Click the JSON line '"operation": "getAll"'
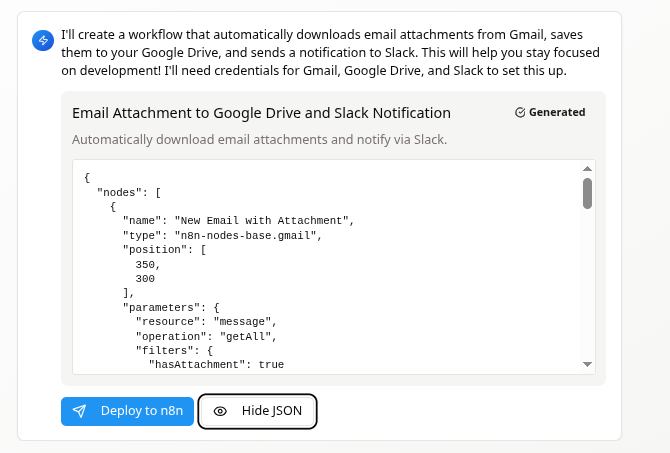The image size is (670, 453). point(206,337)
